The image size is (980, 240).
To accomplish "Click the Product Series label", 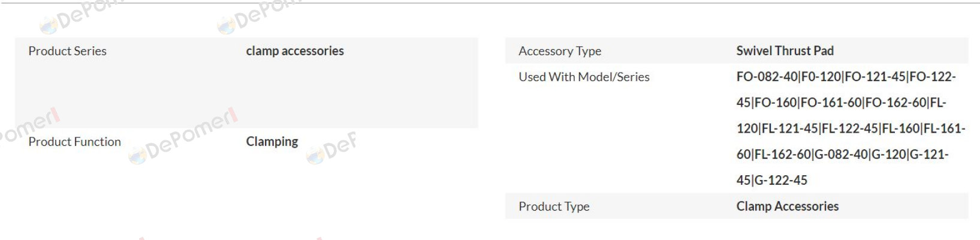I will [x=67, y=51].
